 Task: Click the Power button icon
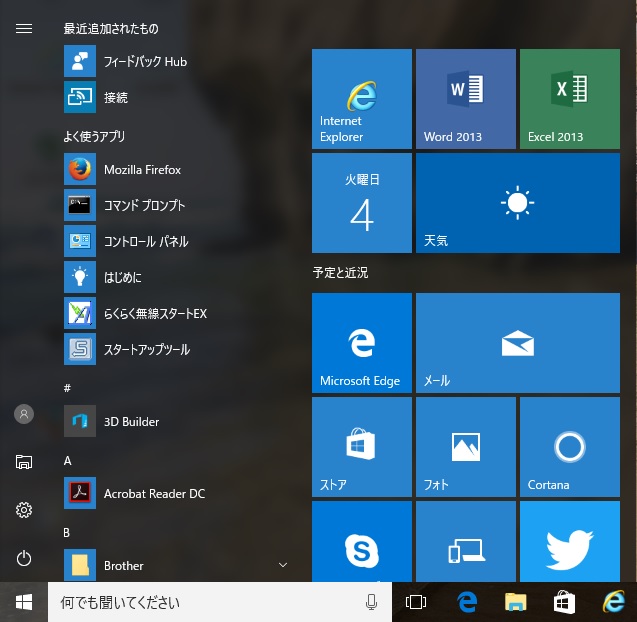click(x=24, y=558)
